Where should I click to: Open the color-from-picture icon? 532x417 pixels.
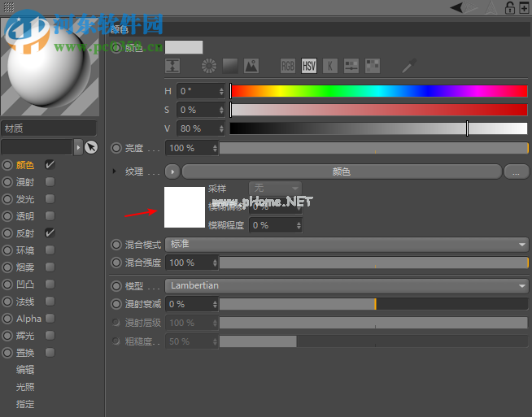tap(251, 66)
